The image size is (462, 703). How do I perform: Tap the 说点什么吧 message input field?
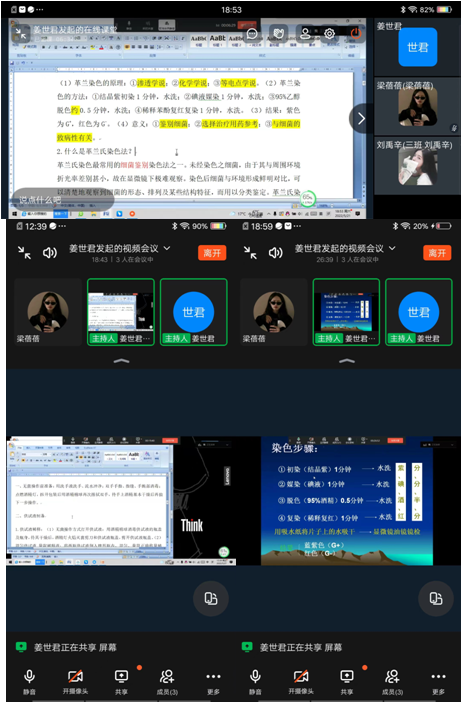point(63,200)
